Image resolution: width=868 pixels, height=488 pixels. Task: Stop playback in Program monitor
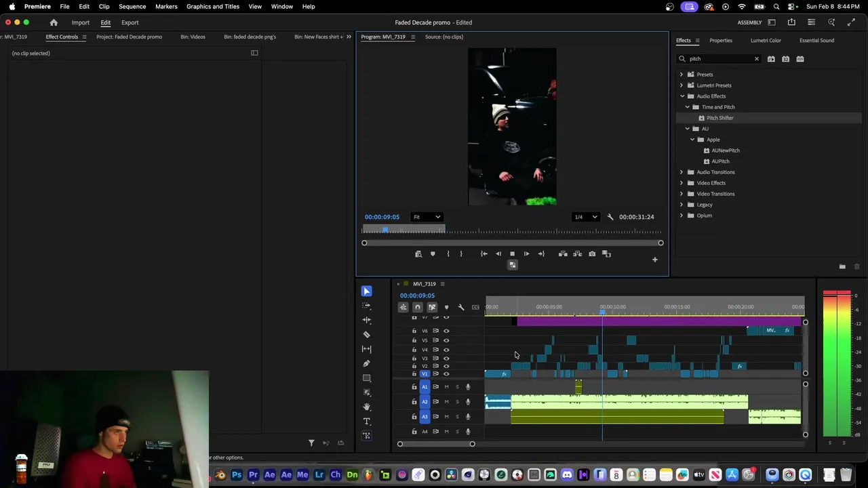[x=512, y=254]
